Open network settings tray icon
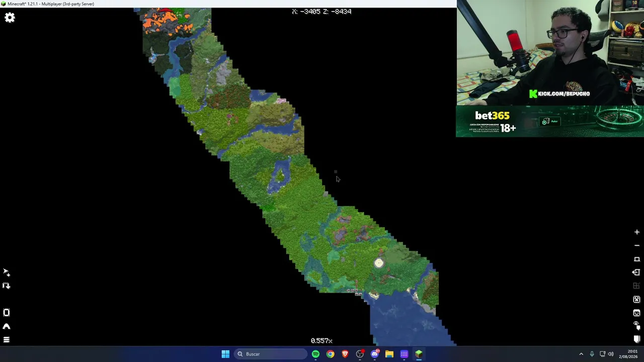644x362 pixels. pos(602,354)
